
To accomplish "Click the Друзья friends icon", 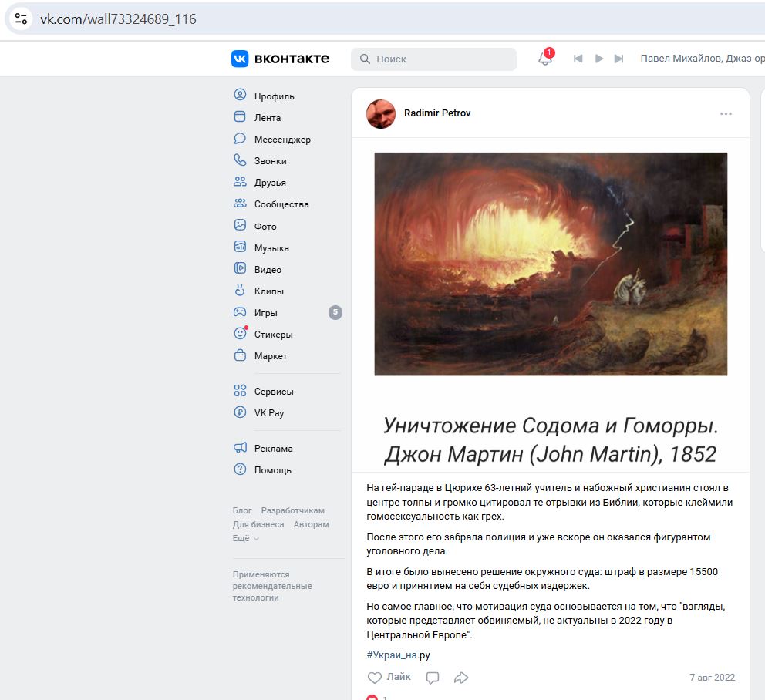I will 240,181.
